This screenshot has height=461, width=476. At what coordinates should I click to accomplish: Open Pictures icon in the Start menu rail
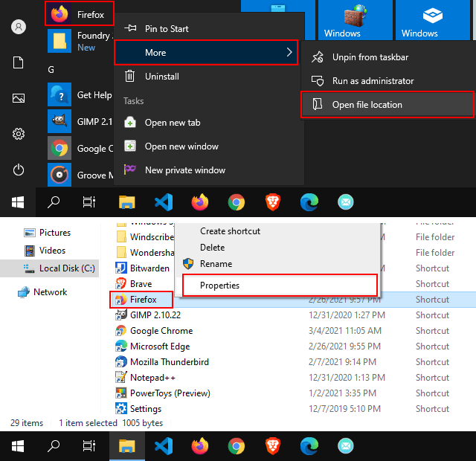(19, 98)
